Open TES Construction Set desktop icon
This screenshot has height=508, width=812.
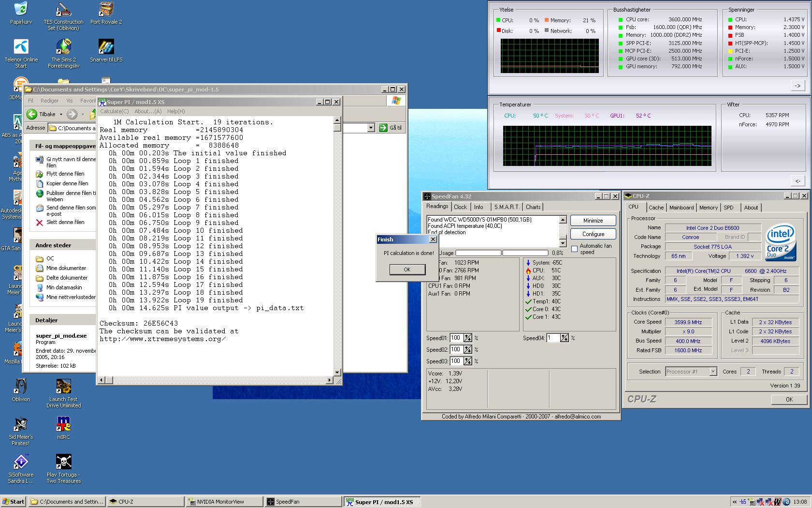click(63, 16)
